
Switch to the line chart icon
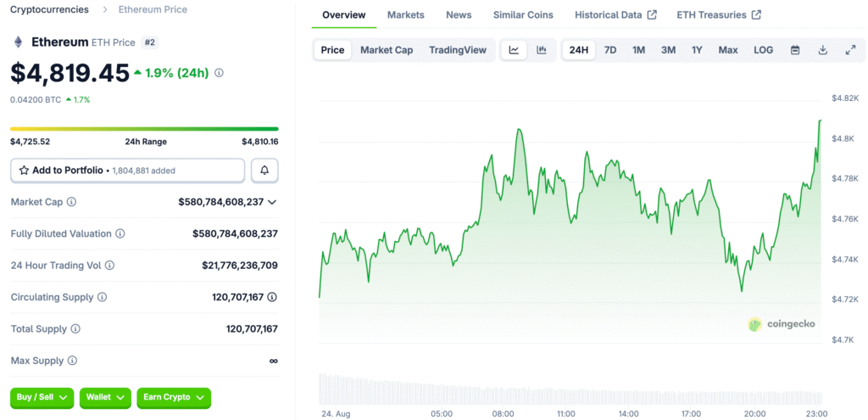pyautogui.click(x=515, y=50)
